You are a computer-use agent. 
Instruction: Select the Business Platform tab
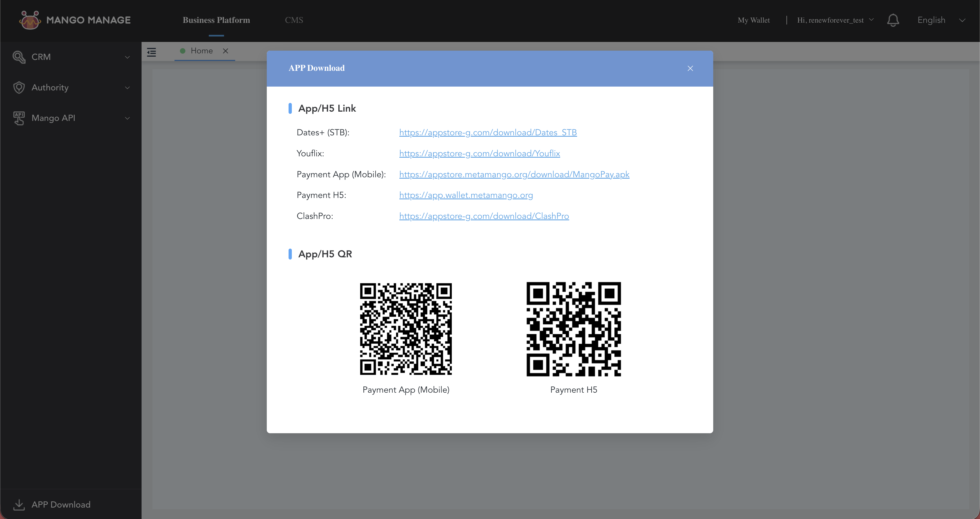click(x=216, y=20)
